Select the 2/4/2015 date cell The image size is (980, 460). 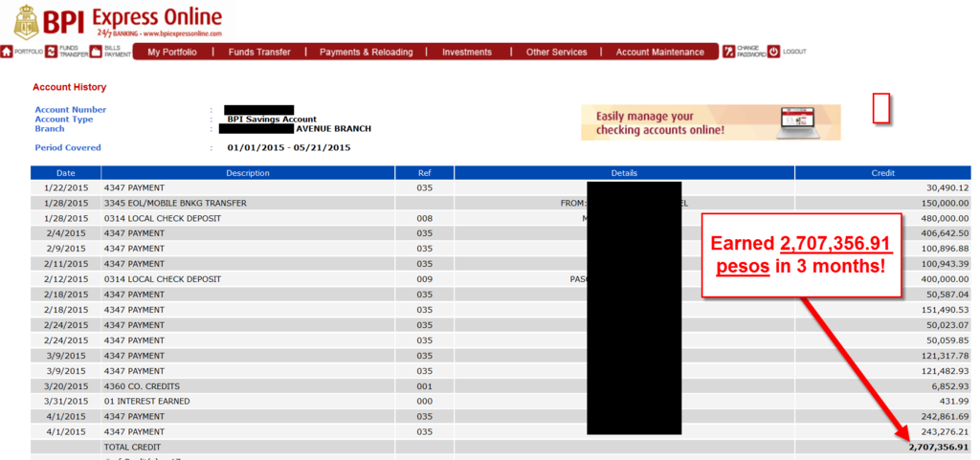(x=66, y=233)
